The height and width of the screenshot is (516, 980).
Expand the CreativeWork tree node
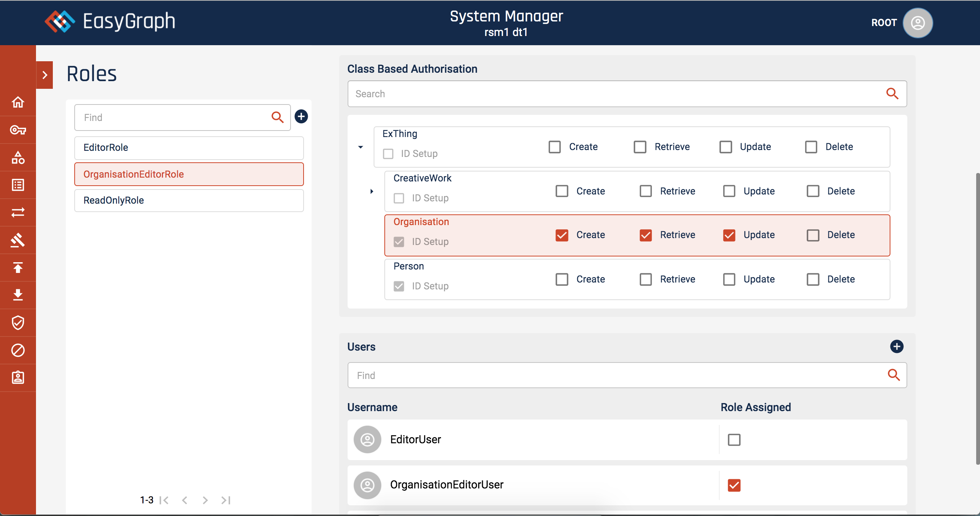(372, 191)
